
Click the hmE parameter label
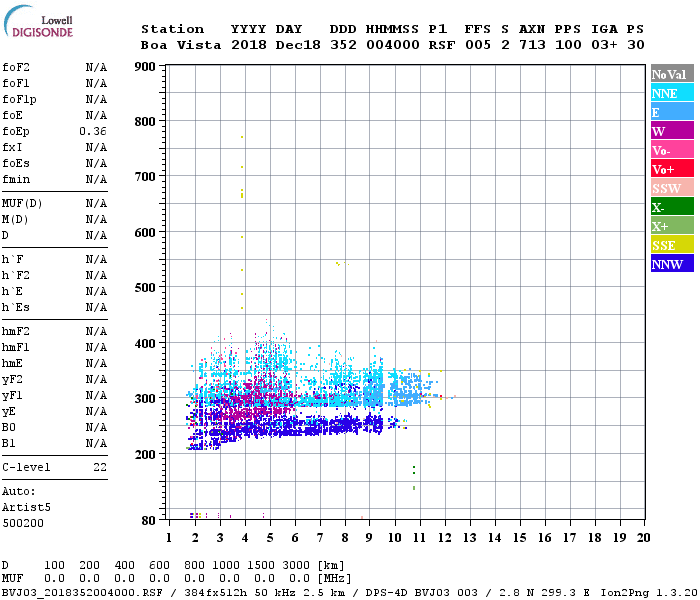click(x=12, y=364)
